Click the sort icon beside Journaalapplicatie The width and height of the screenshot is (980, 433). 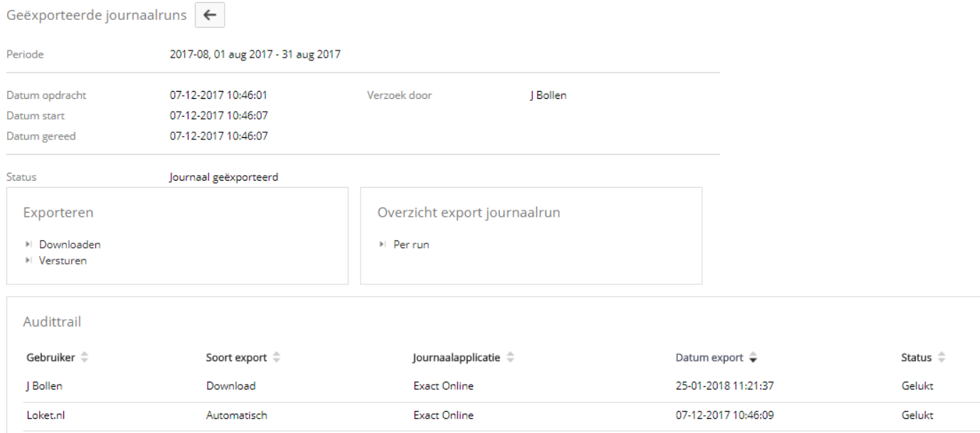coord(509,358)
